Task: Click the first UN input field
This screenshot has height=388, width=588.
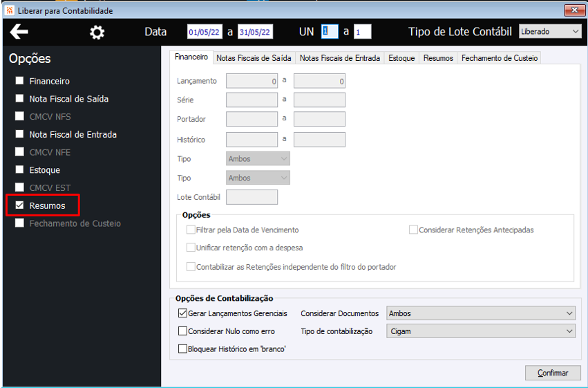Action: pyautogui.click(x=330, y=32)
